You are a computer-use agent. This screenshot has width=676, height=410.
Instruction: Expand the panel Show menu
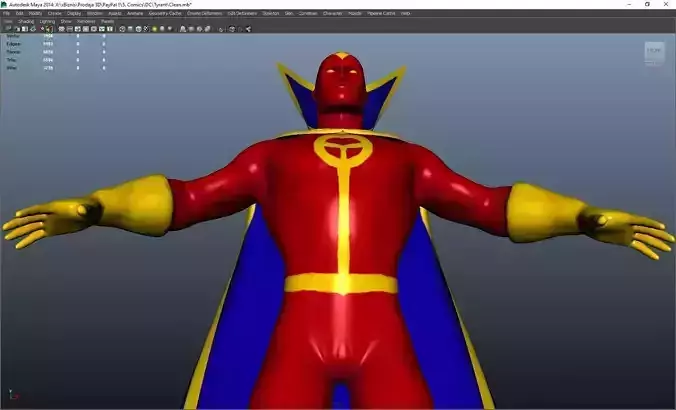click(66, 21)
